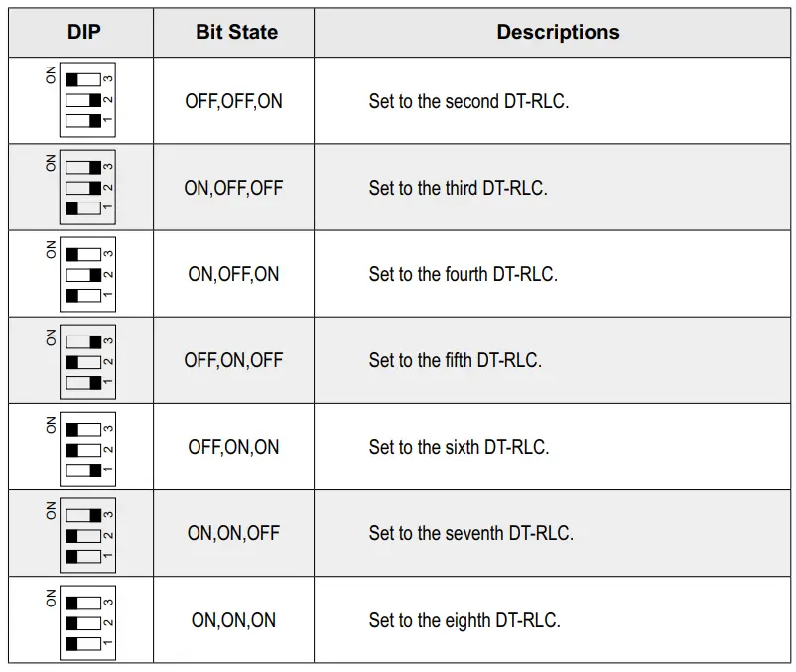Click the Bit State column header
The height and width of the screenshot is (672, 796).
click(x=235, y=32)
